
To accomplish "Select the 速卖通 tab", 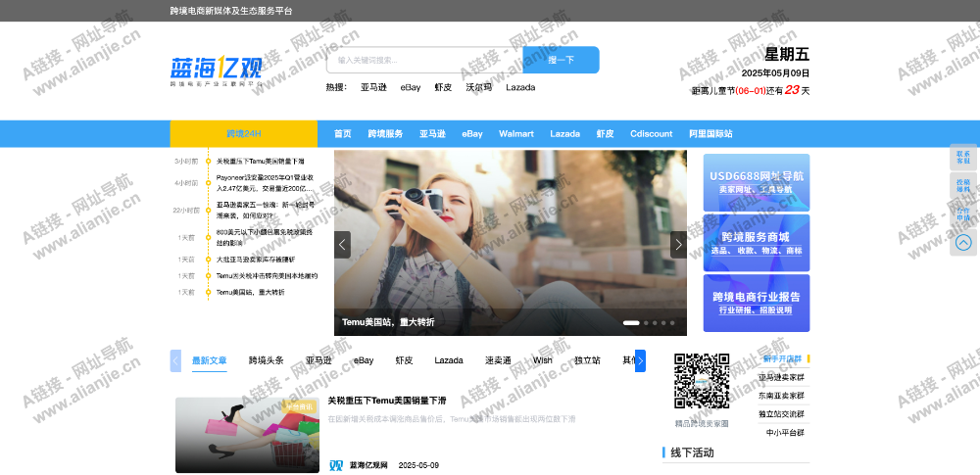I will click(498, 360).
